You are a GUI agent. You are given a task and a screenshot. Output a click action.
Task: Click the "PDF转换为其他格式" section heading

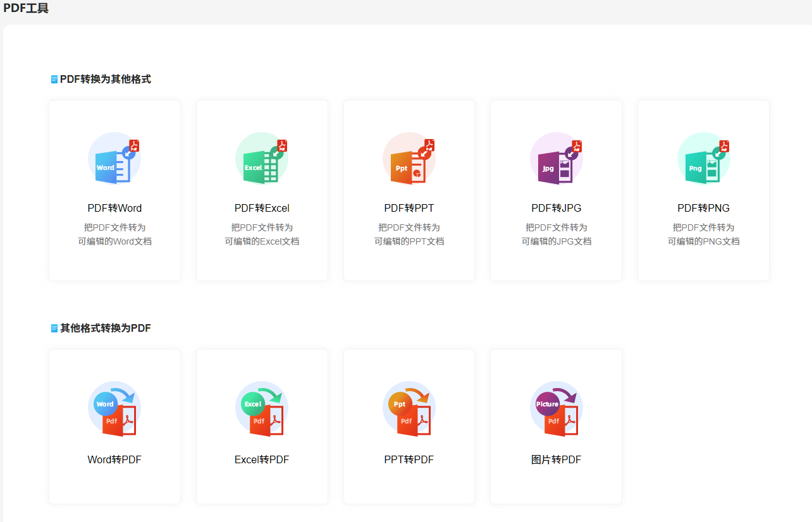[x=105, y=79]
